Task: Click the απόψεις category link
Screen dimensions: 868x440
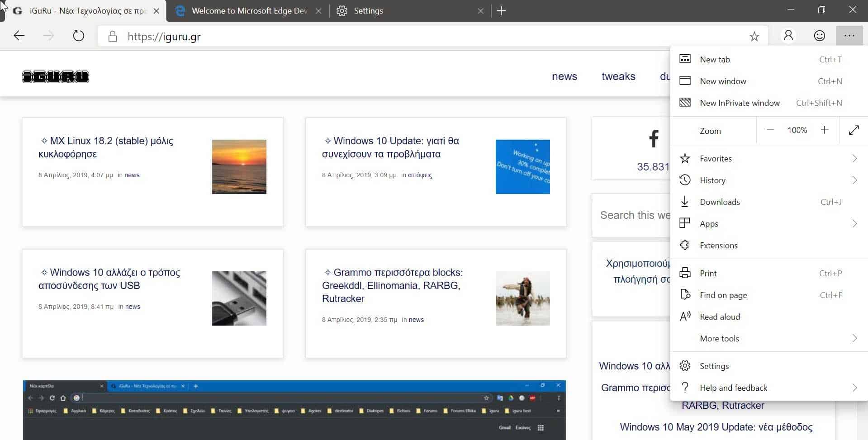Action: [420, 175]
